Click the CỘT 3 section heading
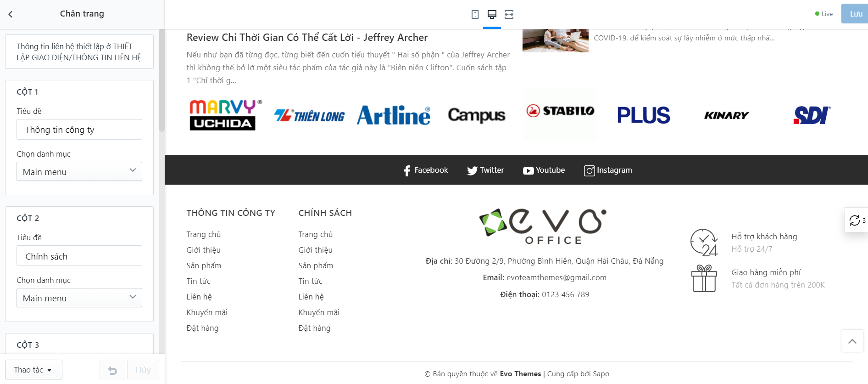This screenshot has height=384, width=868. coord(28,345)
